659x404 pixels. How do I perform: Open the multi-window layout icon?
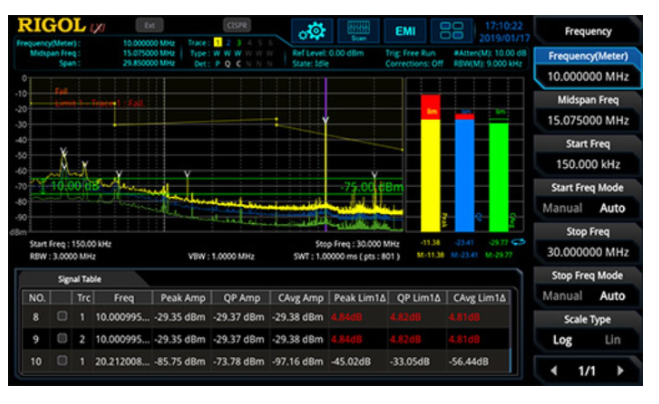point(451,31)
